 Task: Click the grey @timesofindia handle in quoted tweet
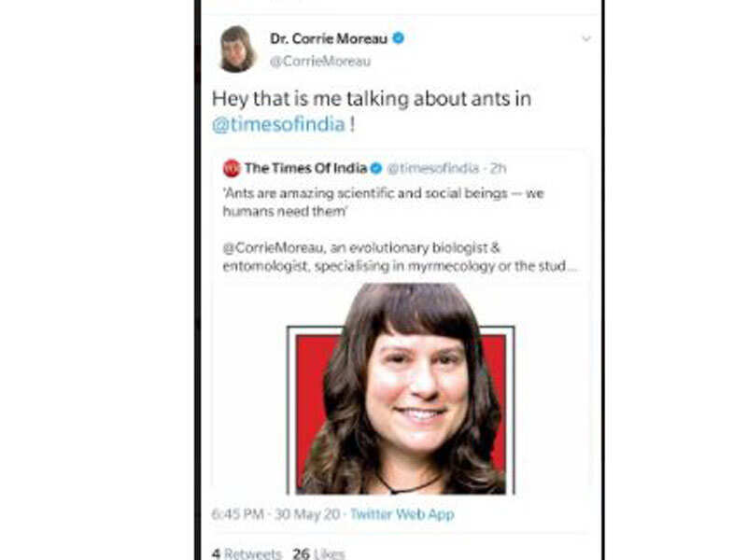pos(432,169)
